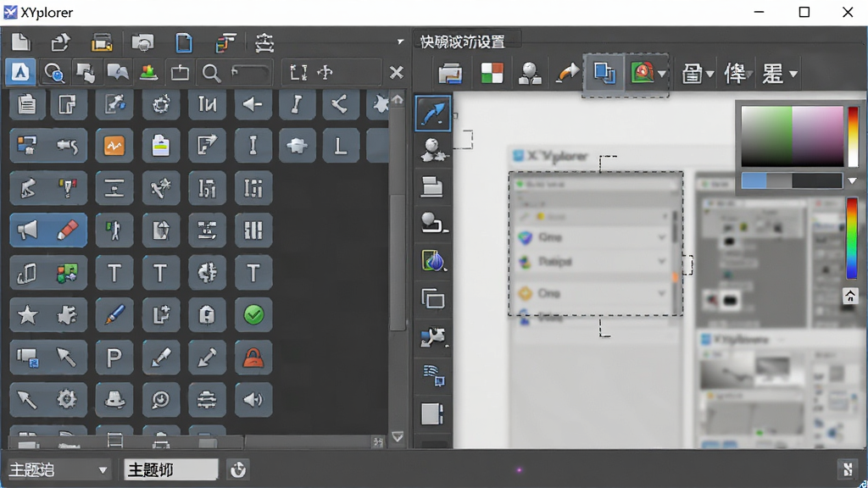Screen dimensions: 868x488
Task: Open the camera folder icon
Action: pos(142,42)
